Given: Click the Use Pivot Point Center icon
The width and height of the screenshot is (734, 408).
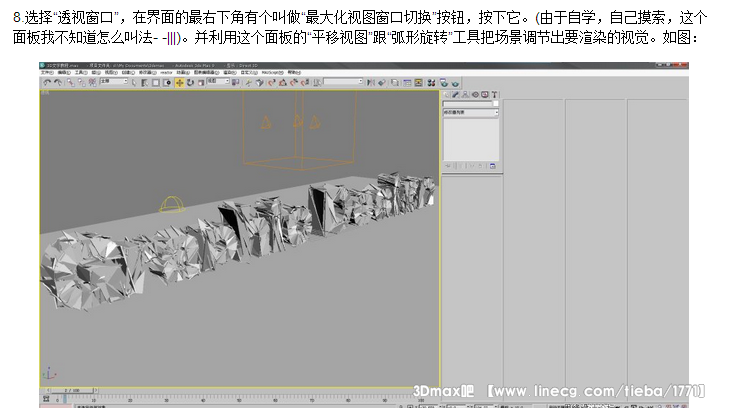Looking at the screenshot, I should [235, 82].
